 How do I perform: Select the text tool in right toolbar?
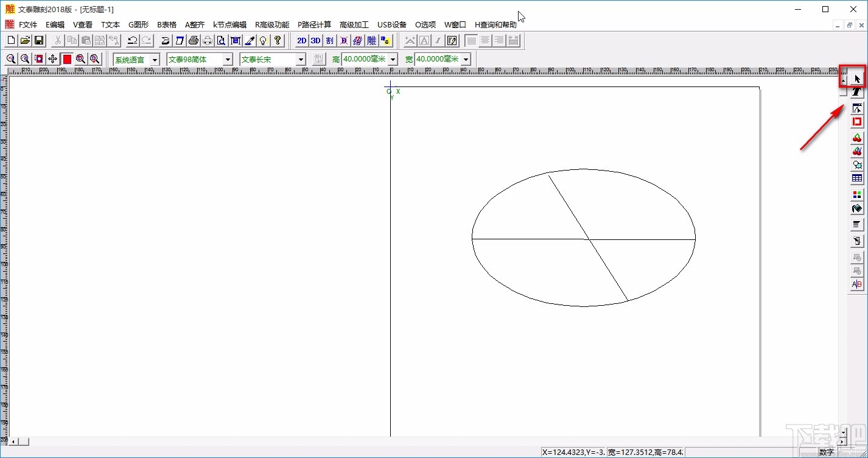857,92
